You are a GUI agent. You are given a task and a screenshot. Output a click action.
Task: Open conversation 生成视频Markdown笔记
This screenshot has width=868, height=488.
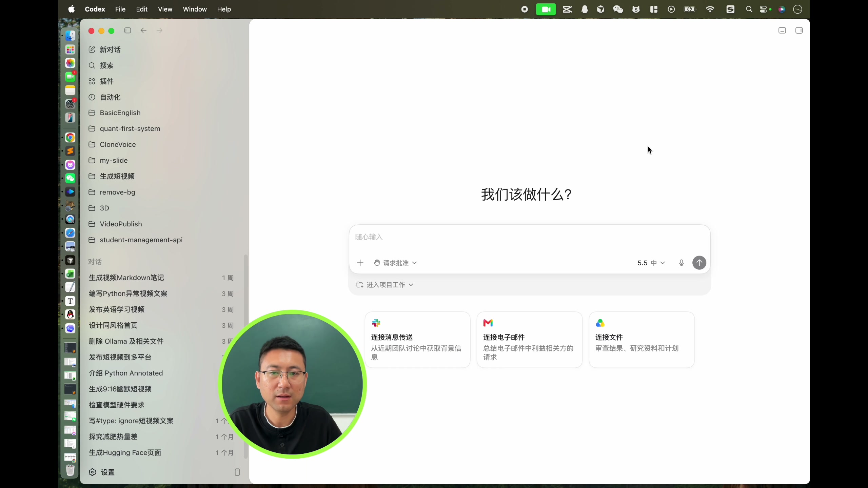point(161,278)
